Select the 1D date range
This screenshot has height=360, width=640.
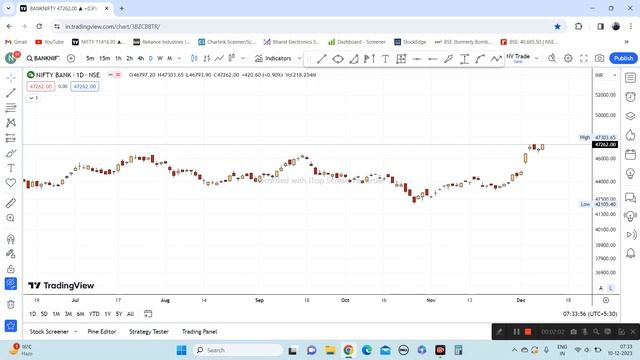pos(33,314)
